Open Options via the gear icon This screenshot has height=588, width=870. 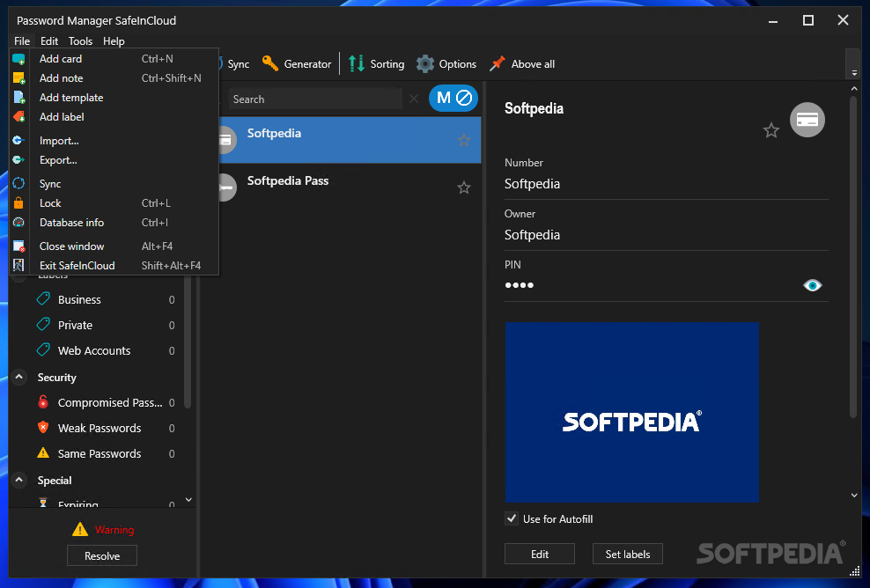425,63
